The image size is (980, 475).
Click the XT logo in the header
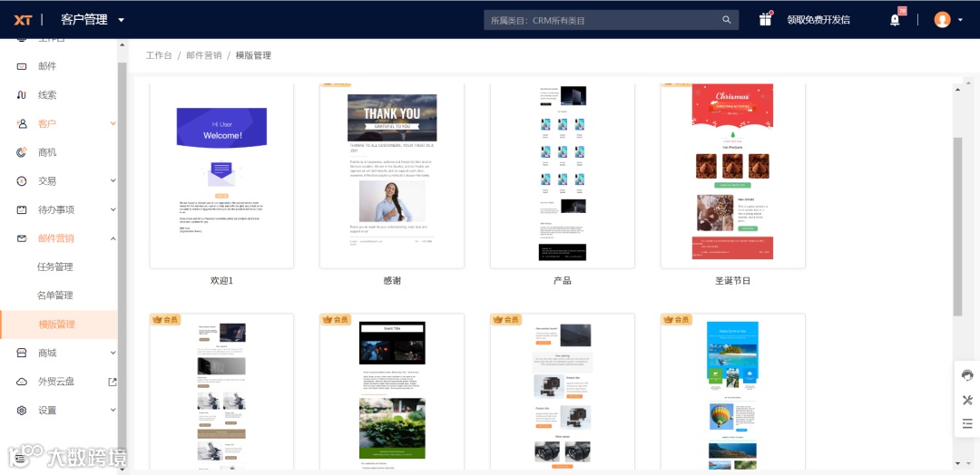(23, 20)
